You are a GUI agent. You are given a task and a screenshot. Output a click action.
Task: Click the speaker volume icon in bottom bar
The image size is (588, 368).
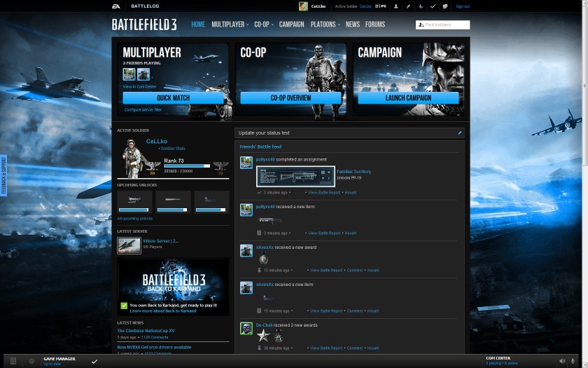click(562, 361)
